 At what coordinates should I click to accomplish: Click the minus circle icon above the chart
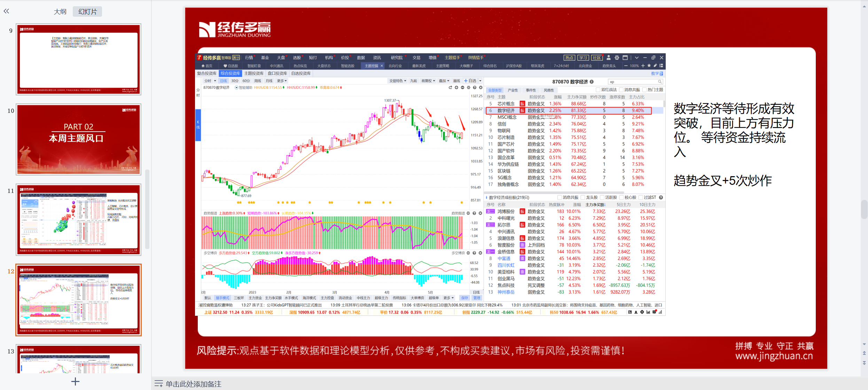[x=462, y=87]
